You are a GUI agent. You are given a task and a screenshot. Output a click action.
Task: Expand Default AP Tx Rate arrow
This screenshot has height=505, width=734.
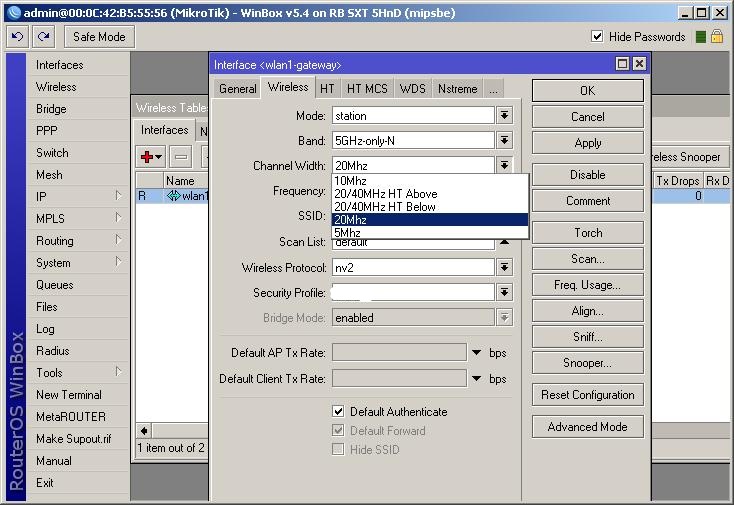[x=477, y=352]
